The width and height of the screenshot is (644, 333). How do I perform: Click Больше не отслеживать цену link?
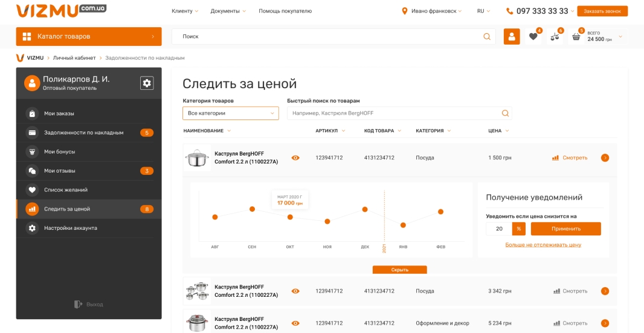click(543, 245)
